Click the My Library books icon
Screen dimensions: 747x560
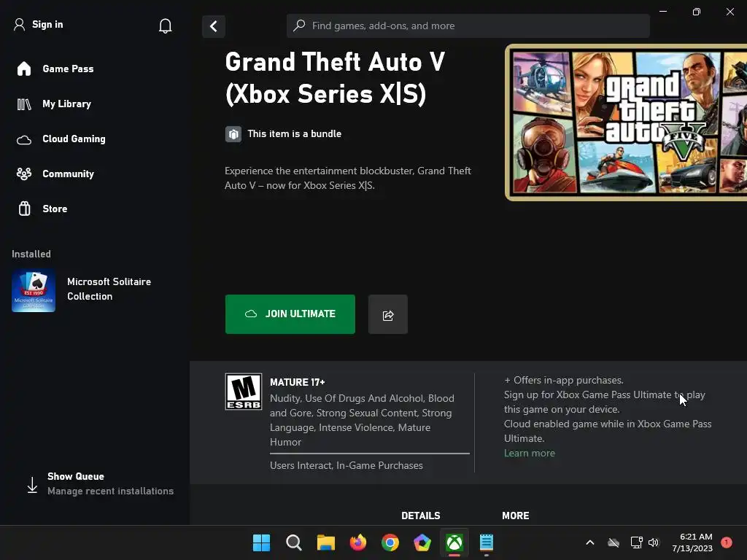[24, 104]
